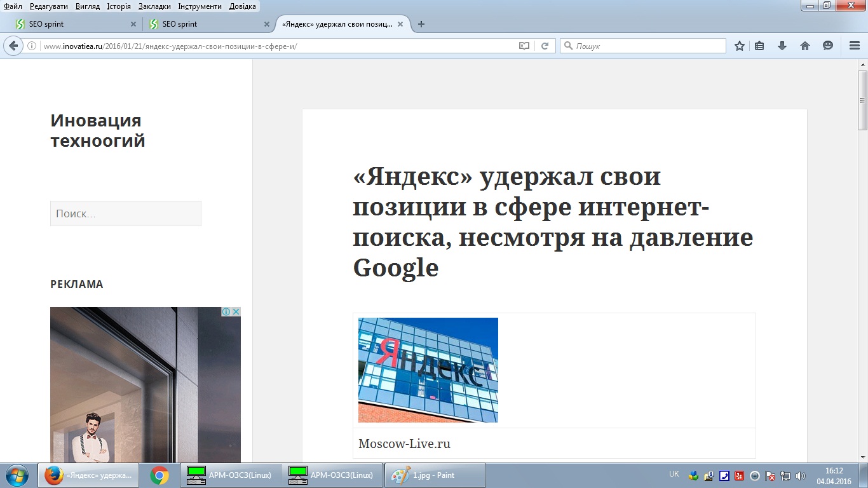Open the Довідка menu
This screenshot has height=488, width=868.
coord(243,6)
